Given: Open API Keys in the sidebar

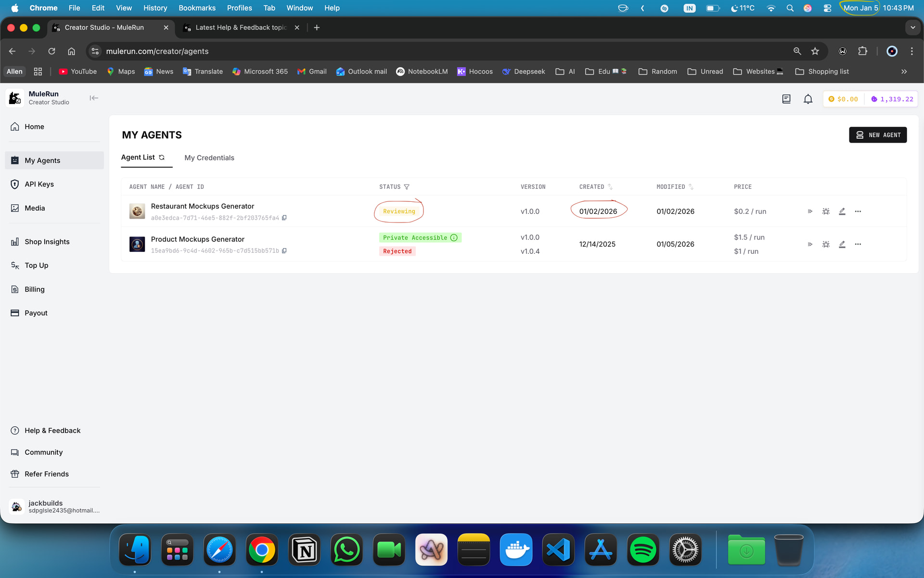Looking at the screenshot, I should point(39,184).
